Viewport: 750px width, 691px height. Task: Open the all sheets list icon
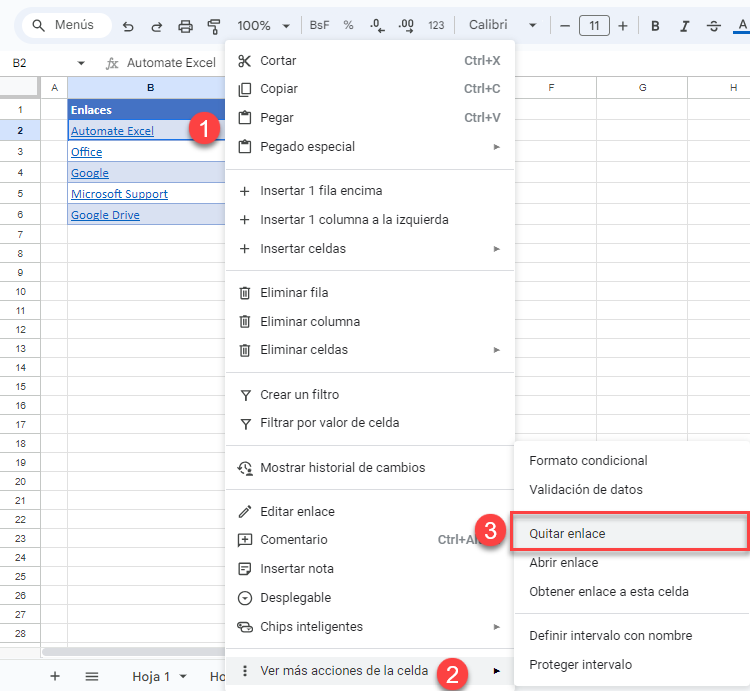tap(92, 676)
